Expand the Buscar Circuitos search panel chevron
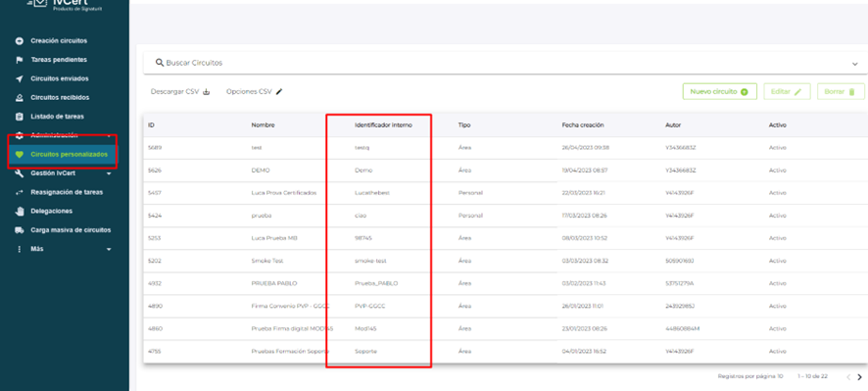The height and width of the screenshot is (391, 868). coord(854,64)
